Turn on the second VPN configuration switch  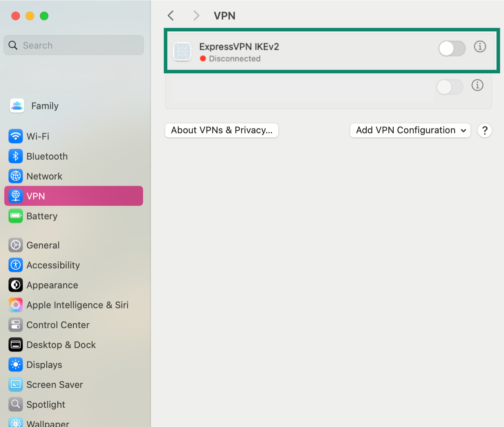pos(450,87)
